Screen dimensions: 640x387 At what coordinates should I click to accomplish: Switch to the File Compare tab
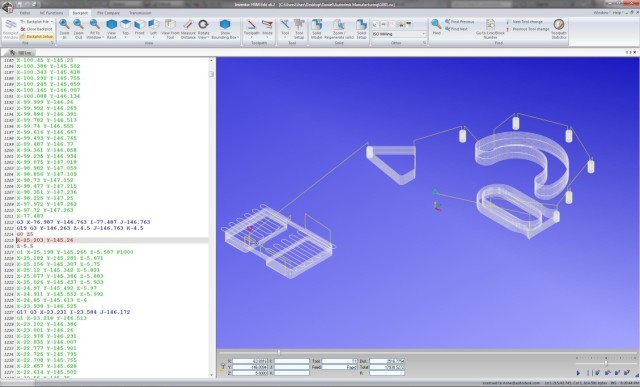pyautogui.click(x=109, y=13)
